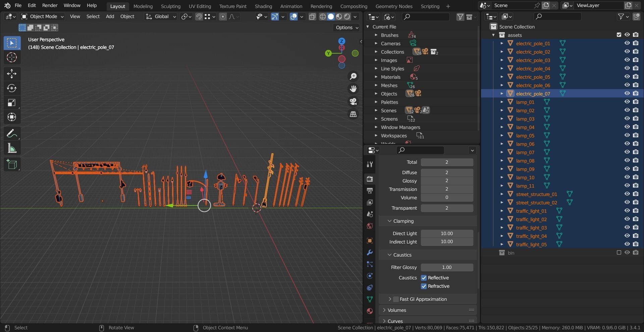Uncheck Reflective caustics
The width and height of the screenshot is (644, 332).
(424, 278)
